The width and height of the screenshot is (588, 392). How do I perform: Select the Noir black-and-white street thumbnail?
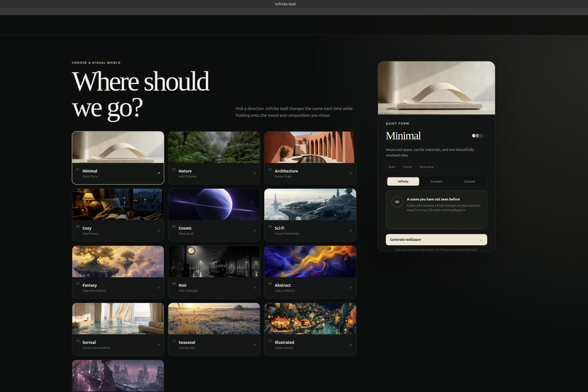coord(214,261)
